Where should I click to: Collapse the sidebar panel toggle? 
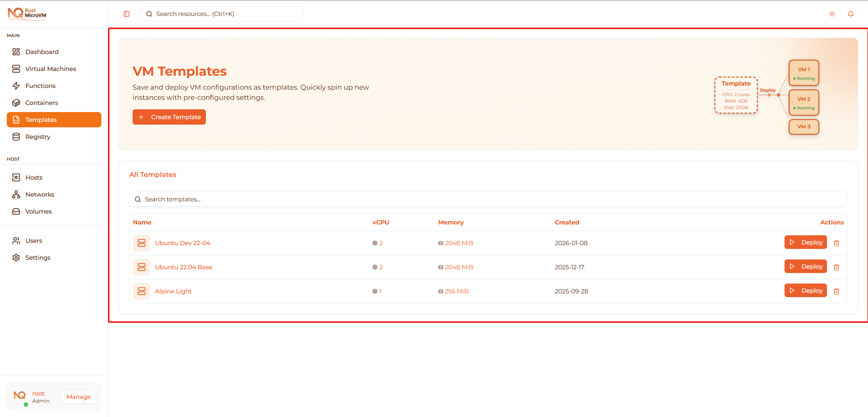[x=126, y=14]
